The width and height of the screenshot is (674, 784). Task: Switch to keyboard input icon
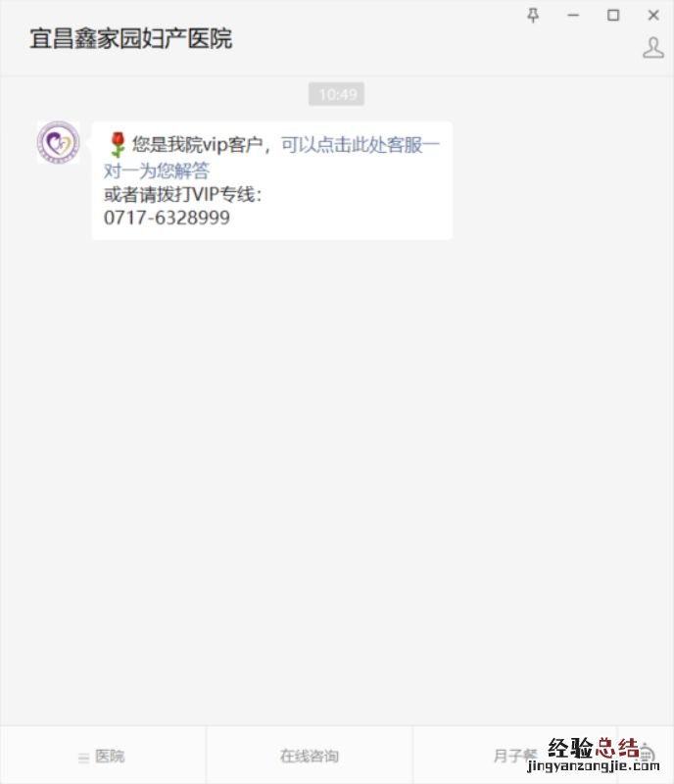(x=646, y=754)
